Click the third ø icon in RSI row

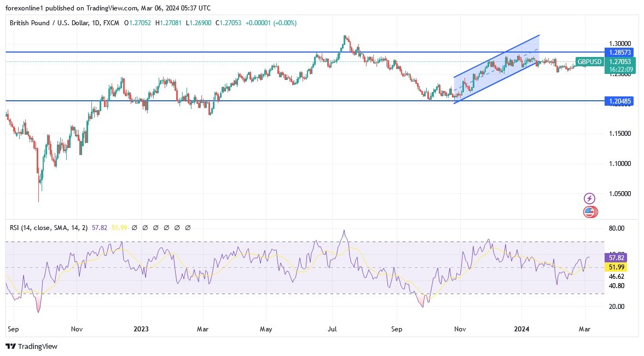[156, 227]
